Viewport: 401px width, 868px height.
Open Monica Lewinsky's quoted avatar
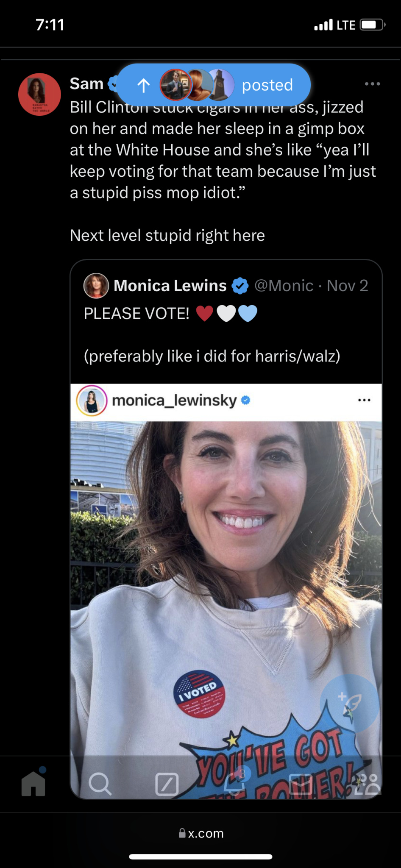[96, 286]
